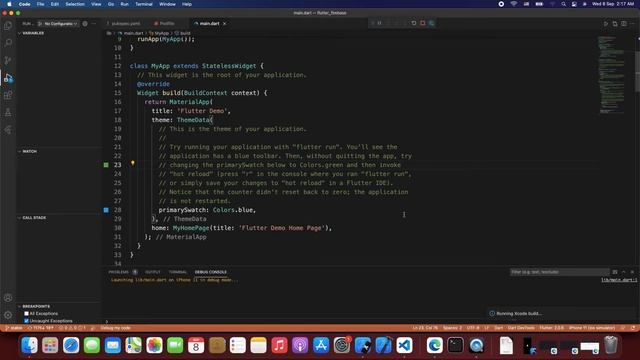640x360 pixels.
Task: Clear the debug console output
Action: 615,272
